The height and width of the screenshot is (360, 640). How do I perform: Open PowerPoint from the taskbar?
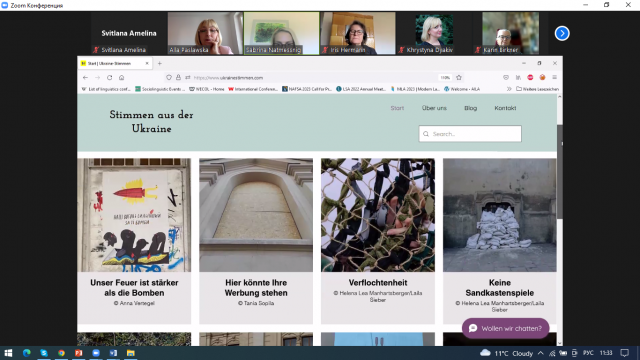[x=78, y=353]
